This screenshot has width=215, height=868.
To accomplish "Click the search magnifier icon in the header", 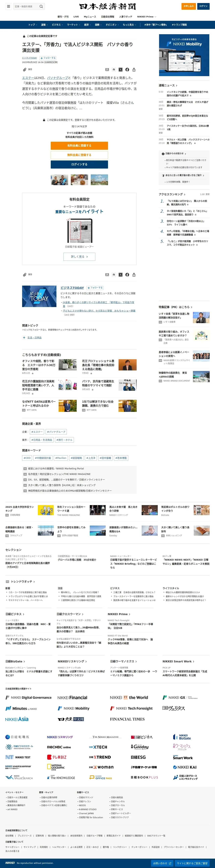I will pyautogui.click(x=41, y=6).
